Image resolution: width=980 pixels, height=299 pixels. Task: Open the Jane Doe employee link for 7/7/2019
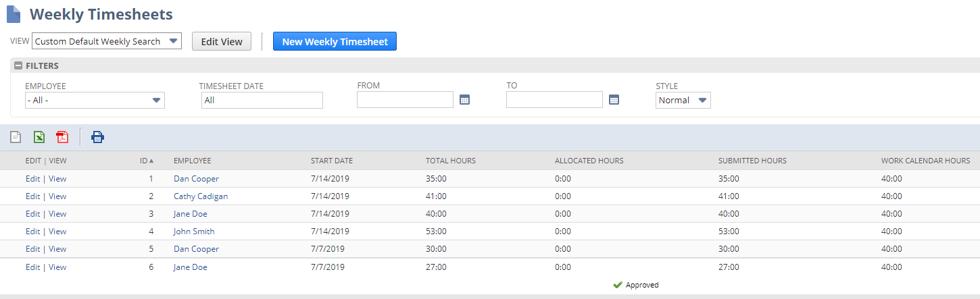point(190,267)
